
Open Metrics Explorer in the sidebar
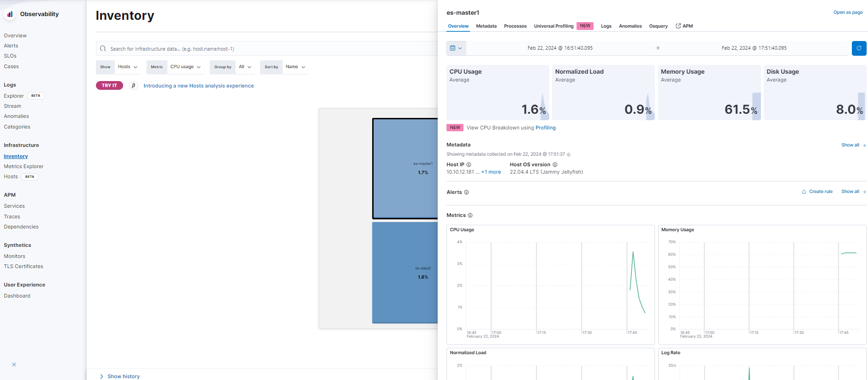[x=24, y=166]
